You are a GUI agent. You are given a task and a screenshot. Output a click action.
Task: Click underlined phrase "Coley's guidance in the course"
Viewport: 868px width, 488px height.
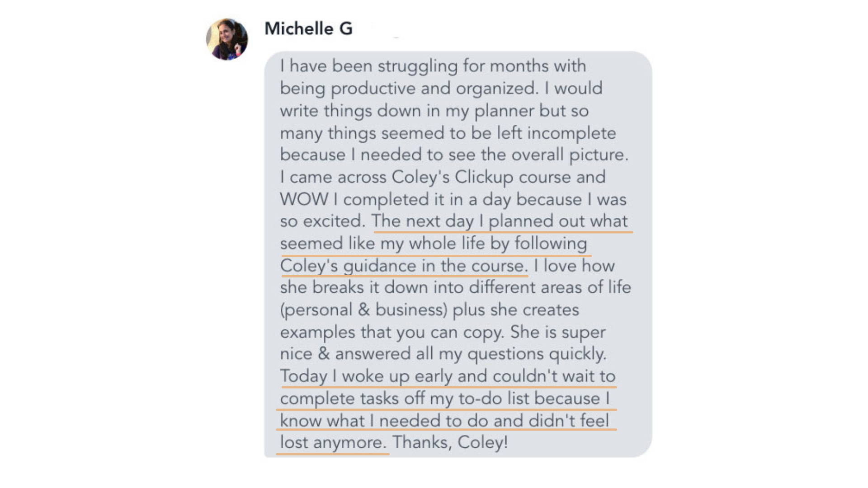pos(404,266)
